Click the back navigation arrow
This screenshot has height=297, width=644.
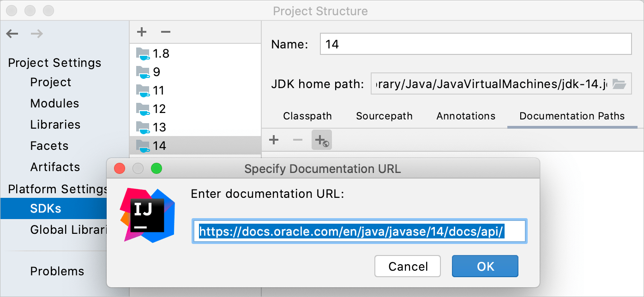pyautogui.click(x=12, y=33)
